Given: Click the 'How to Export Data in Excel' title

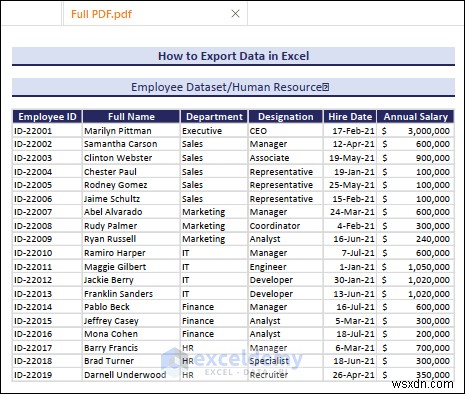Looking at the screenshot, I should (233, 56).
